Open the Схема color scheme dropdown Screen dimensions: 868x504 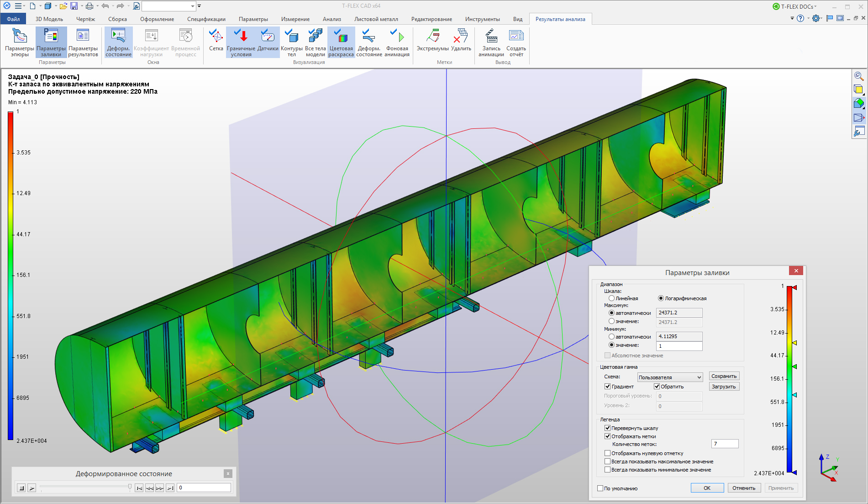[x=670, y=377]
